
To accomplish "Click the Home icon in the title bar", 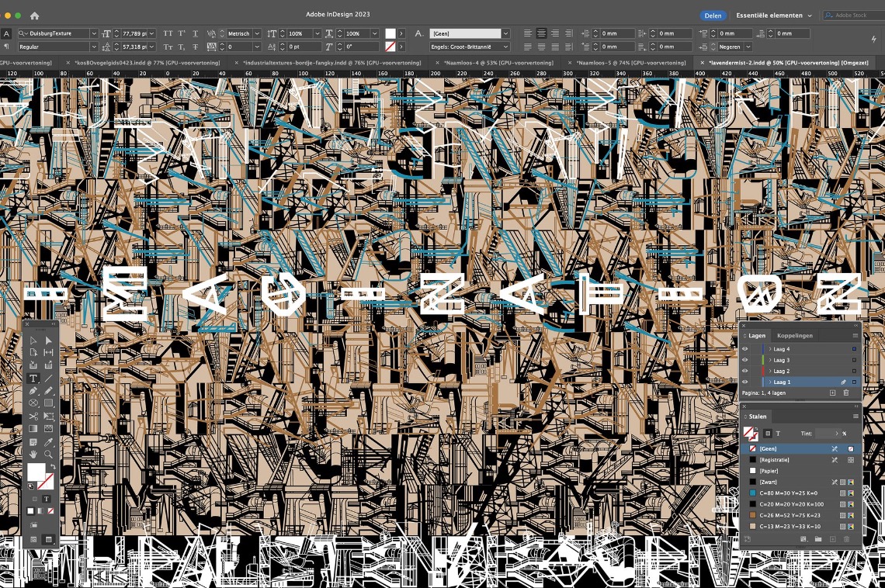I will tap(34, 16).
